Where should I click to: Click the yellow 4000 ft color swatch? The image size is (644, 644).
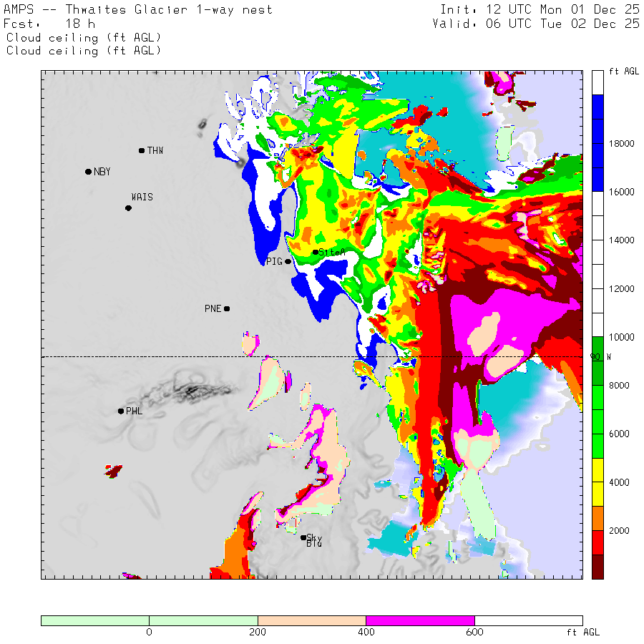coord(597,482)
